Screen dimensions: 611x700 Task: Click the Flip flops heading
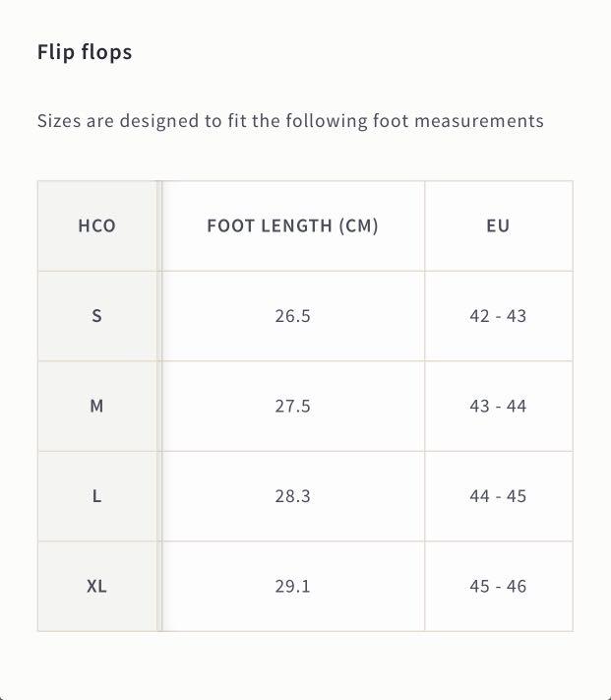(85, 53)
